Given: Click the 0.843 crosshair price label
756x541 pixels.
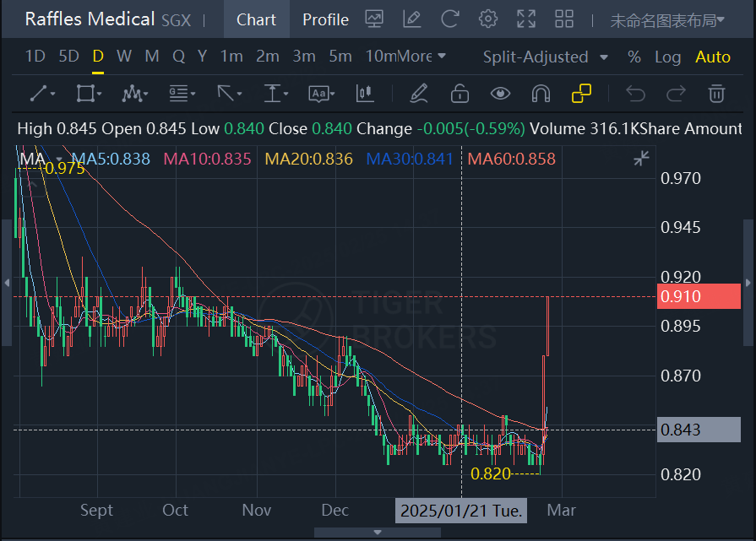Looking at the screenshot, I should pyautogui.click(x=699, y=430).
